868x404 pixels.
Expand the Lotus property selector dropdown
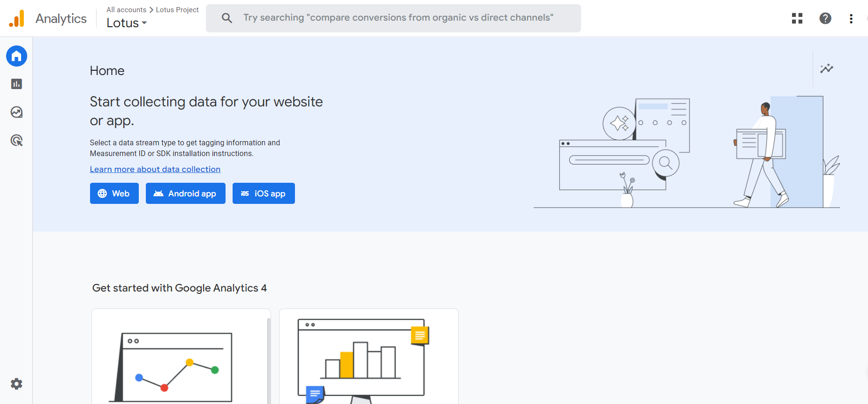coord(127,23)
